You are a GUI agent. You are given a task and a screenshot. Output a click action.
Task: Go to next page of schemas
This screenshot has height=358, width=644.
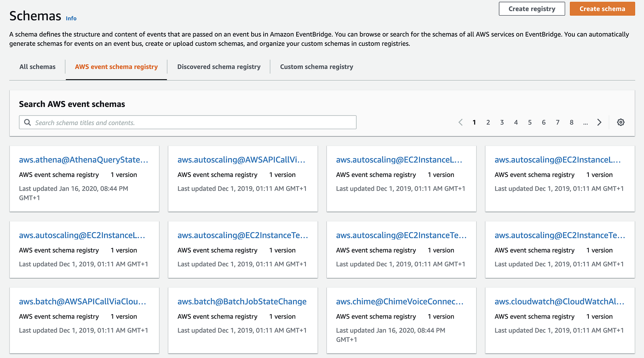click(599, 122)
